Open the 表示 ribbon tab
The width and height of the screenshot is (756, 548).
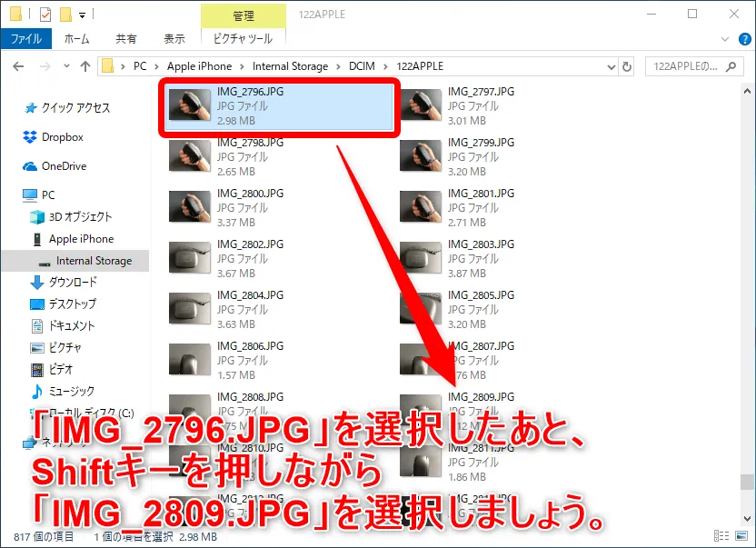[x=174, y=38]
